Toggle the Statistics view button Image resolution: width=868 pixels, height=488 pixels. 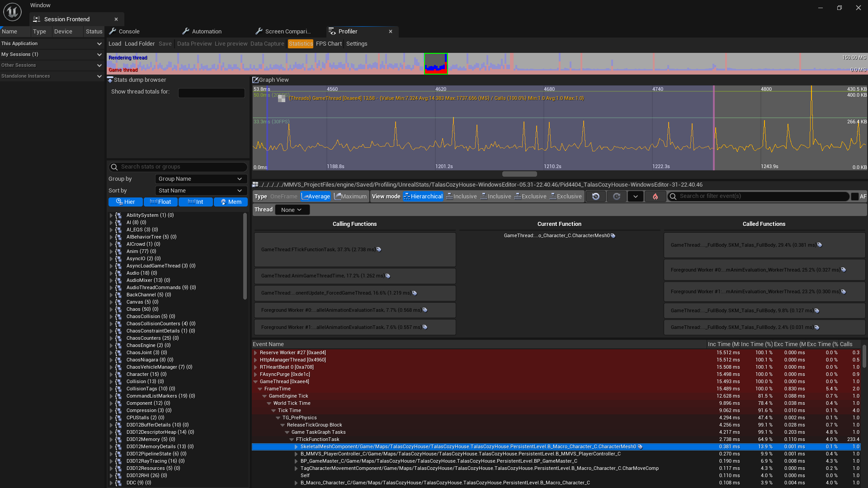pos(301,44)
